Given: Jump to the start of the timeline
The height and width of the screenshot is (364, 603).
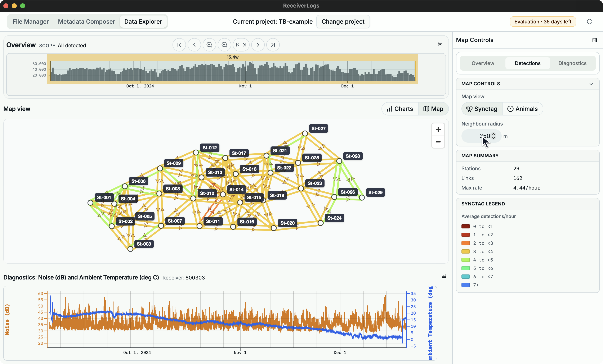Looking at the screenshot, I should click(179, 45).
